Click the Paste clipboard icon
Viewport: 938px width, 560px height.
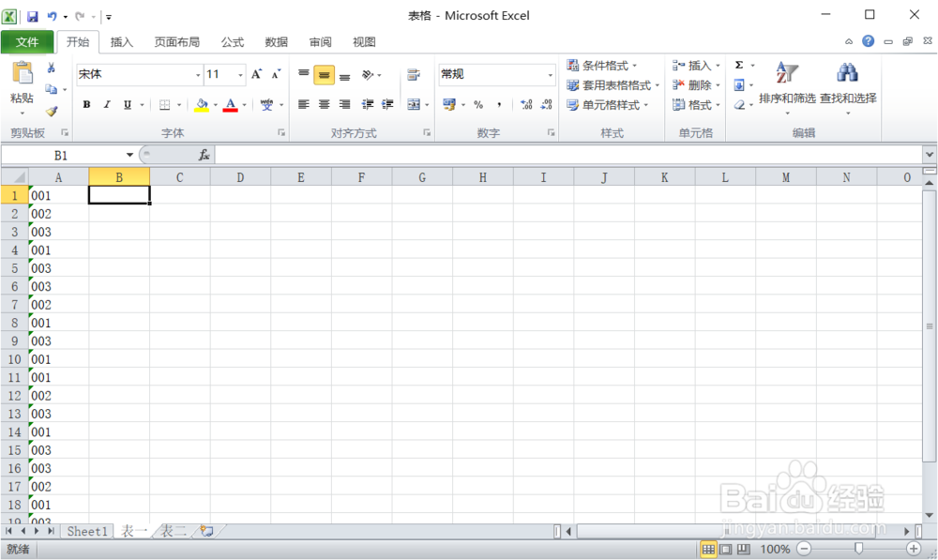coord(23,72)
